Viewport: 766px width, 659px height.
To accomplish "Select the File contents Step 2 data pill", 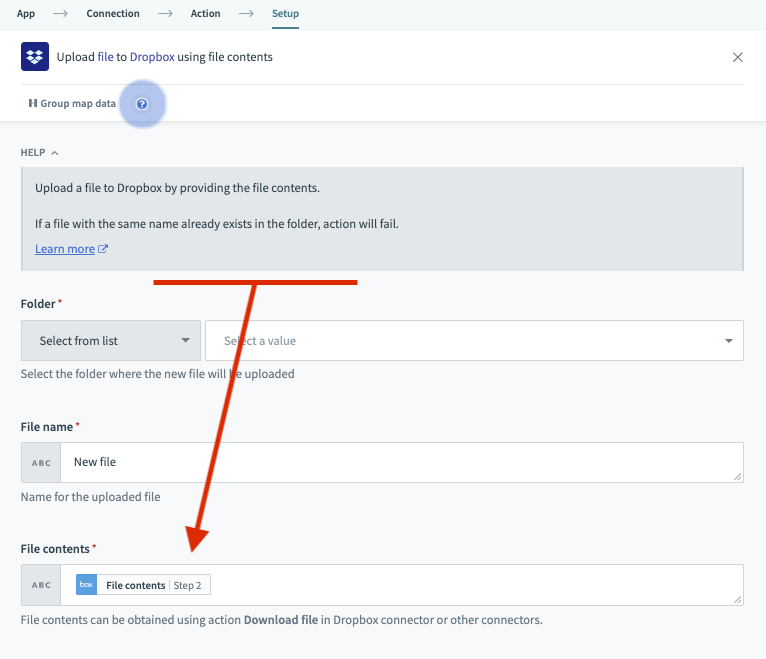I will [143, 585].
